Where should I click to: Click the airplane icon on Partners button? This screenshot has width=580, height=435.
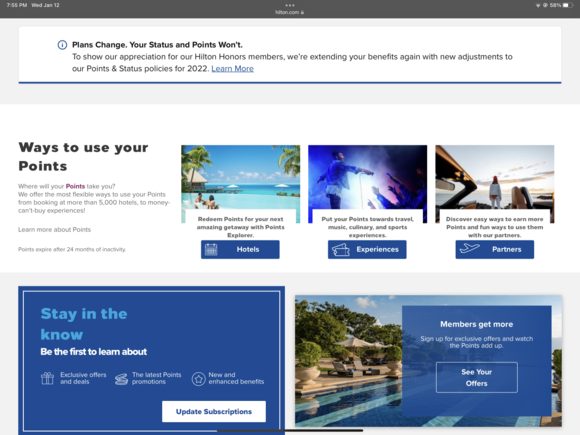tap(469, 248)
